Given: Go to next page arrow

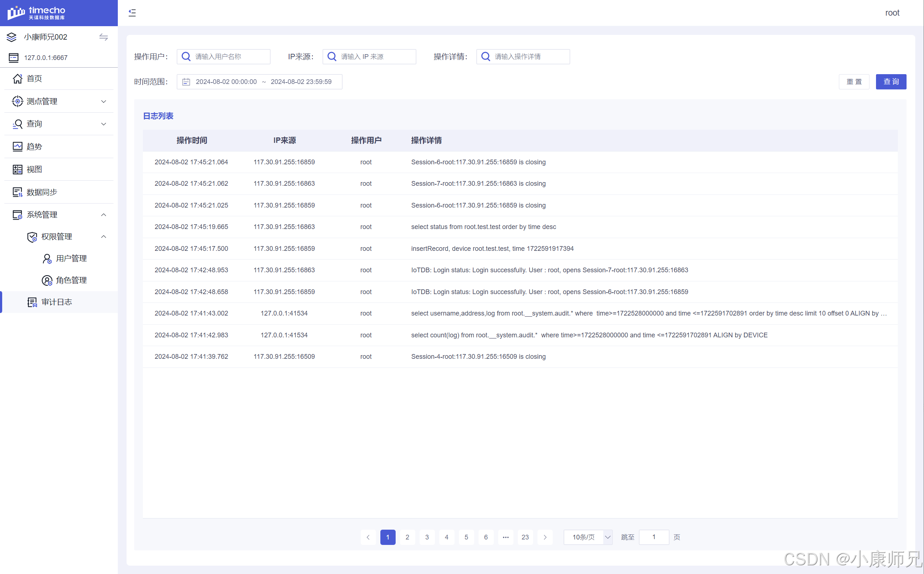Looking at the screenshot, I should pyautogui.click(x=545, y=537).
